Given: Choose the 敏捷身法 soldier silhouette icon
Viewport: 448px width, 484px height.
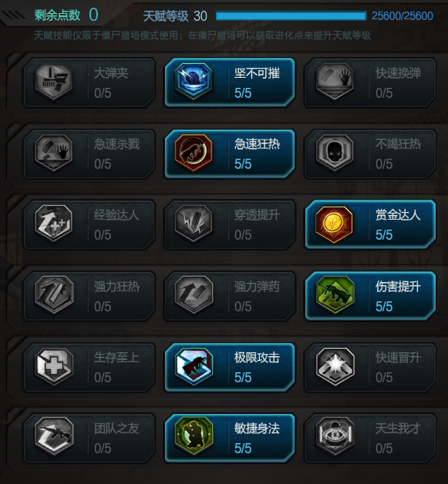Looking at the screenshot, I should click(194, 437).
